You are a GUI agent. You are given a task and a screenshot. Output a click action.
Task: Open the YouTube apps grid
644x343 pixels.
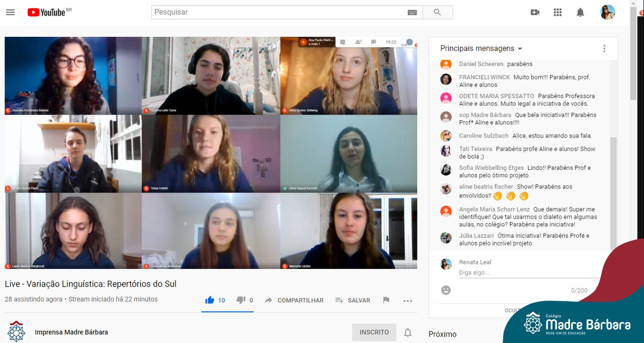(557, 12)
